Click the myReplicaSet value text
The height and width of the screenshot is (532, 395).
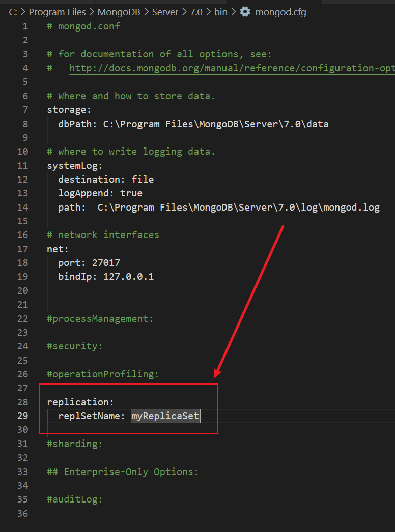165,416
